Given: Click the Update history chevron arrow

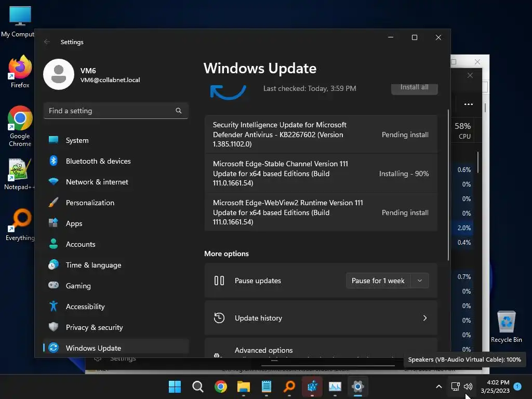Looking at the screenshot, I should tap(425, 318).
